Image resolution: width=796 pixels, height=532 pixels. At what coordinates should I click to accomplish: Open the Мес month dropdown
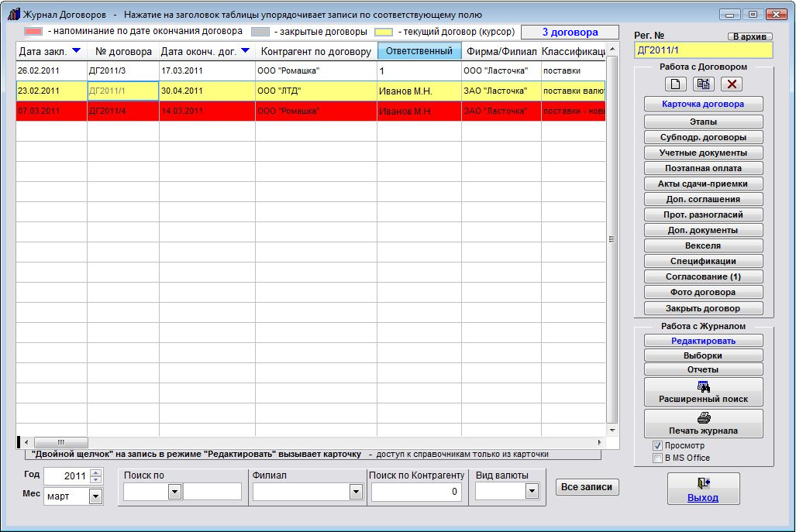96,496
